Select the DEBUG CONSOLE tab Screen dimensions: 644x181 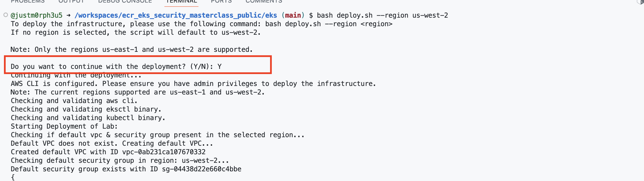[x=125, y=1]
